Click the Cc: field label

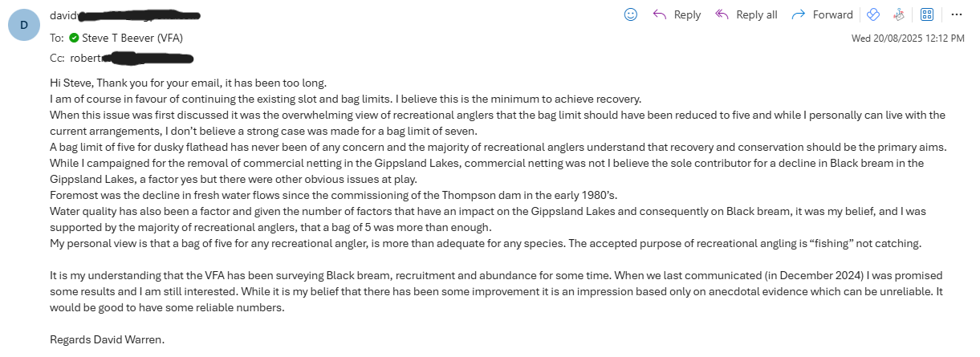tap(57, 58)
